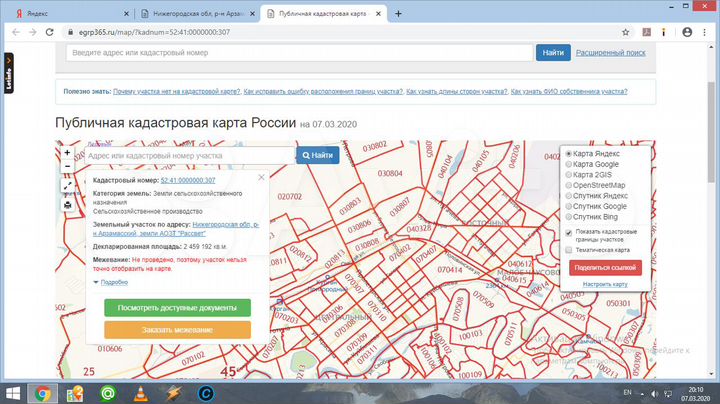Select Спутник Bing base layer
The height and width of the screenshot is (404, 720).
pos(568,217)
